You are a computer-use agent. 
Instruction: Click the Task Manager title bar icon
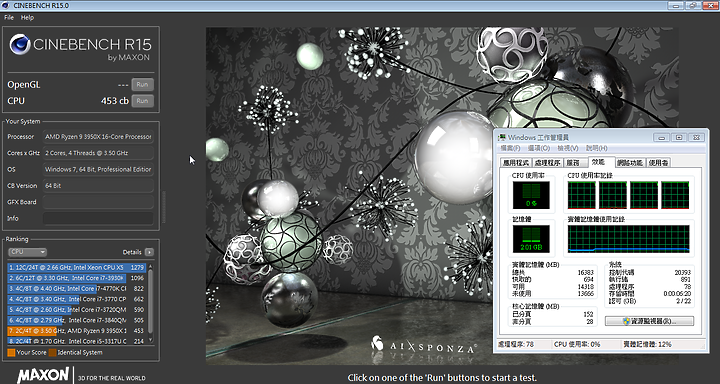pos(502,137)
